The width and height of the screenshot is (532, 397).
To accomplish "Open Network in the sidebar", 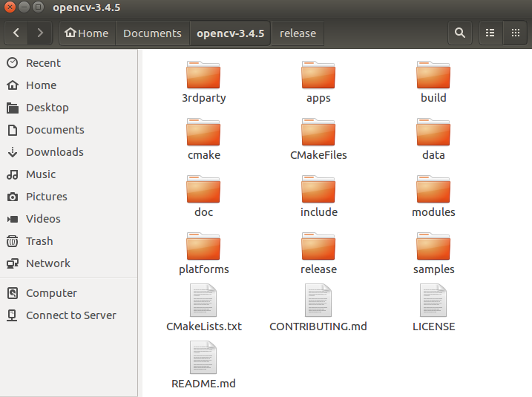I will (x=69, y=263).
